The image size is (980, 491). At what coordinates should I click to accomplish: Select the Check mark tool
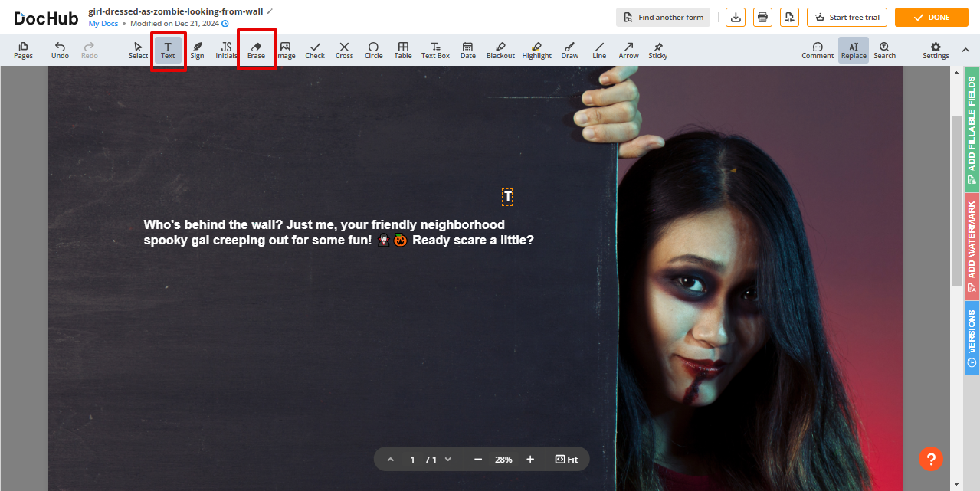tap(315, 51)
